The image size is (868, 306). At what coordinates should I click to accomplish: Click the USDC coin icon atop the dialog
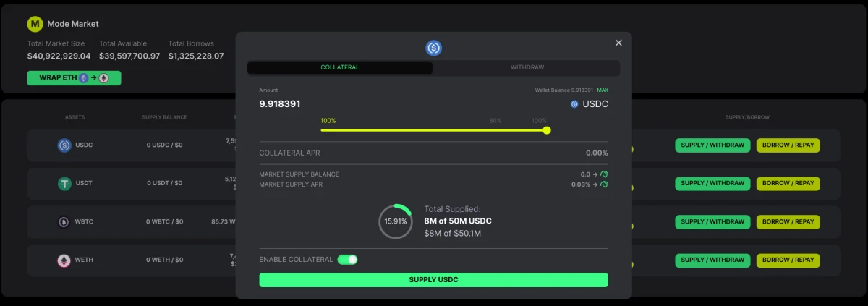(x=434, y=48)
